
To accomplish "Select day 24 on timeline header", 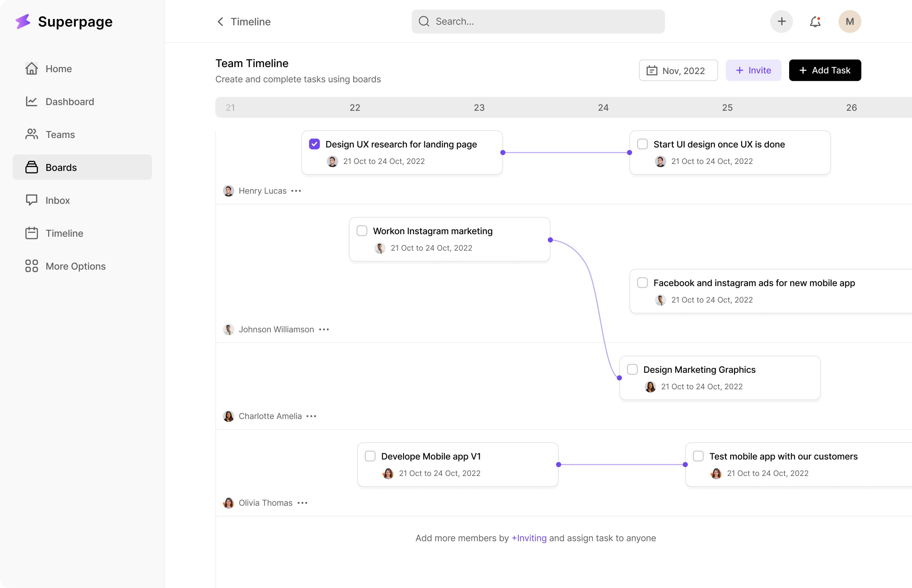I will (x=603, y=108).
